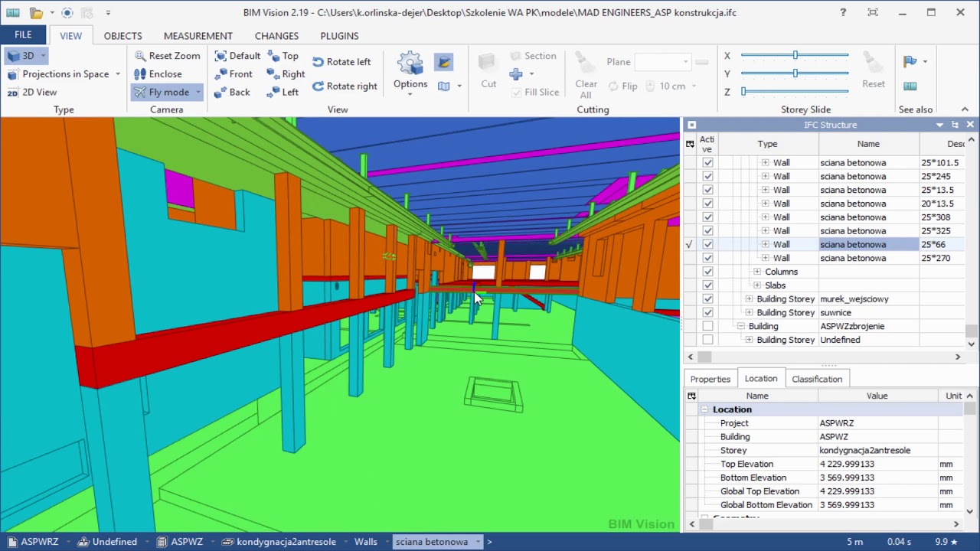The height and width of the screenshot is (551, 980).
Task: Switch to the Properties tab
Action: (x=710, y=379)
